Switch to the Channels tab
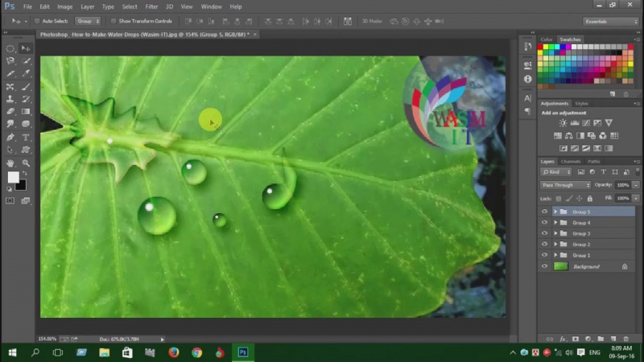Screen dimensions: 644x362 [x=571, y=162]
